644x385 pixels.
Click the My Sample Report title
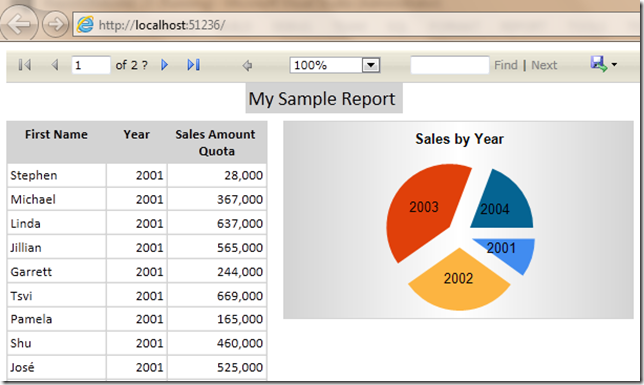click(x=322, y=99)
